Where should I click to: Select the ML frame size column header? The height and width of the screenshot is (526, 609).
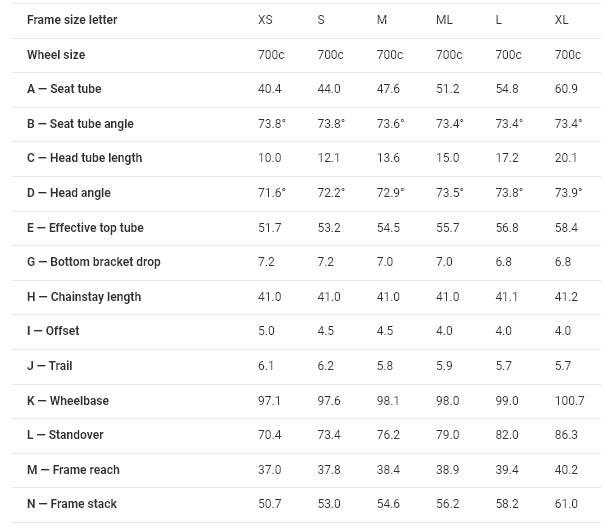(445, 20)
